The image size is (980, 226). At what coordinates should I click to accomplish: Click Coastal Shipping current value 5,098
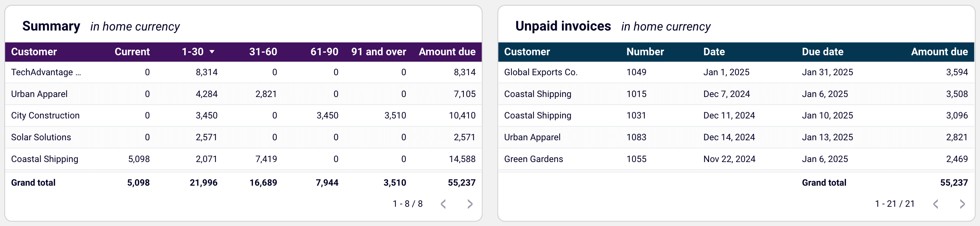click(x=139, y=159)
